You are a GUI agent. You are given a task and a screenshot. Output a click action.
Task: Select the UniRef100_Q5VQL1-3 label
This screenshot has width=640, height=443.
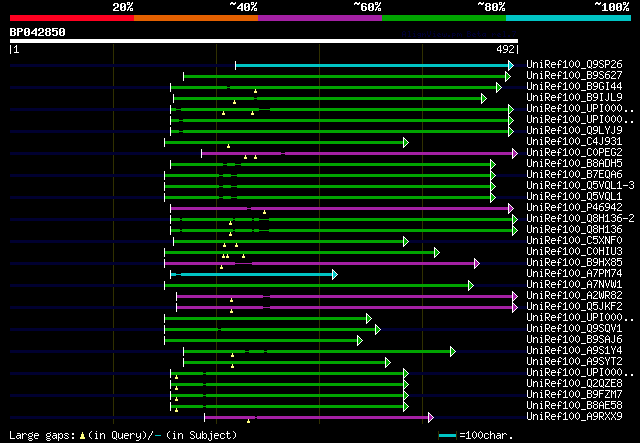[580, 185]
